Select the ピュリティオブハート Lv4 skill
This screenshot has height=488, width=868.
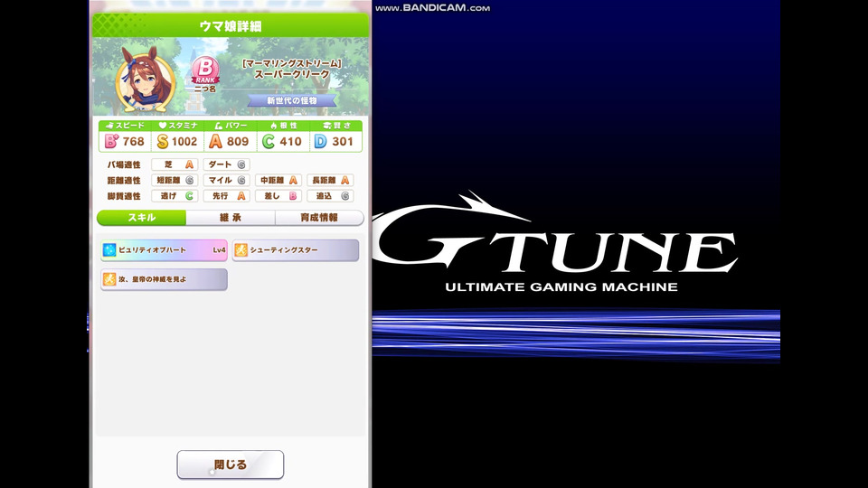click(164, 250)
